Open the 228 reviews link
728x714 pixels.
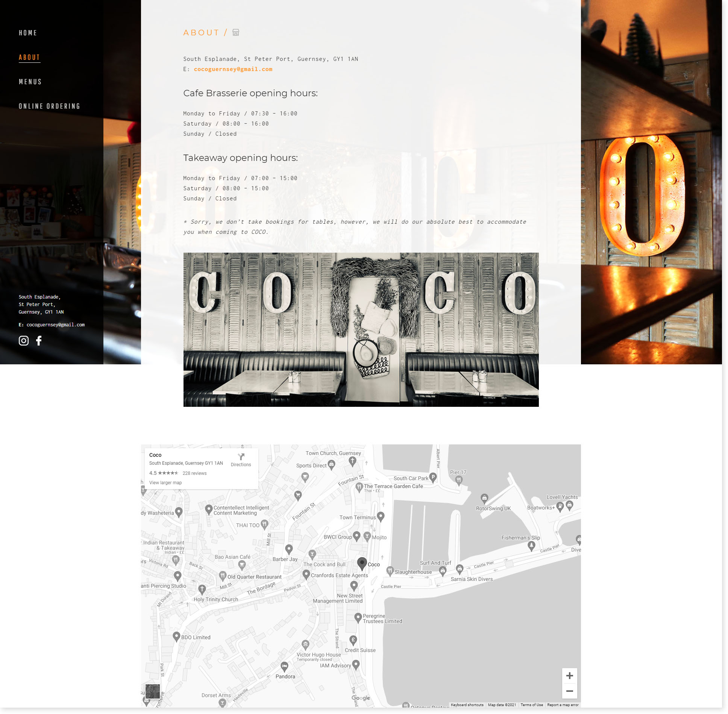[194, 473]
